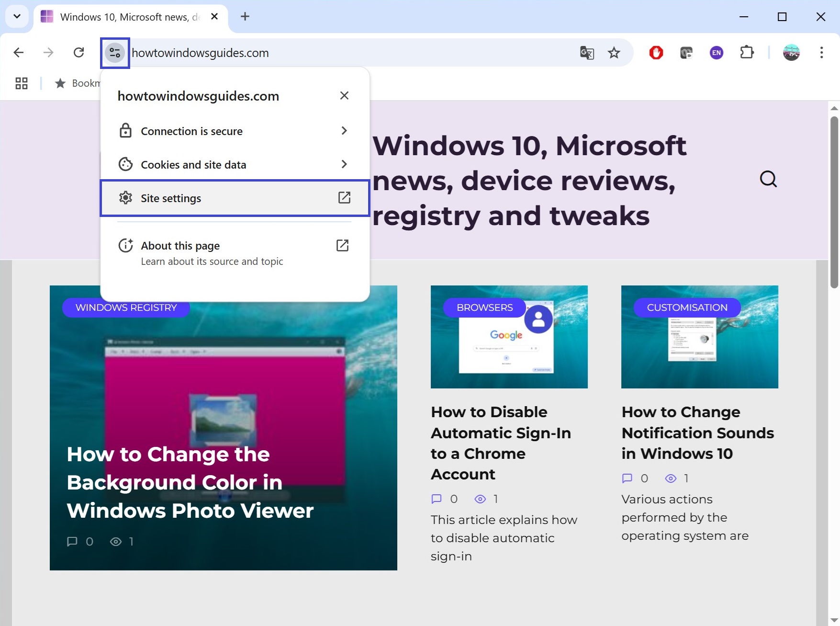Open the Extensions puzzle menu
The width and height of the screenshot is (840, 626).
747,53
